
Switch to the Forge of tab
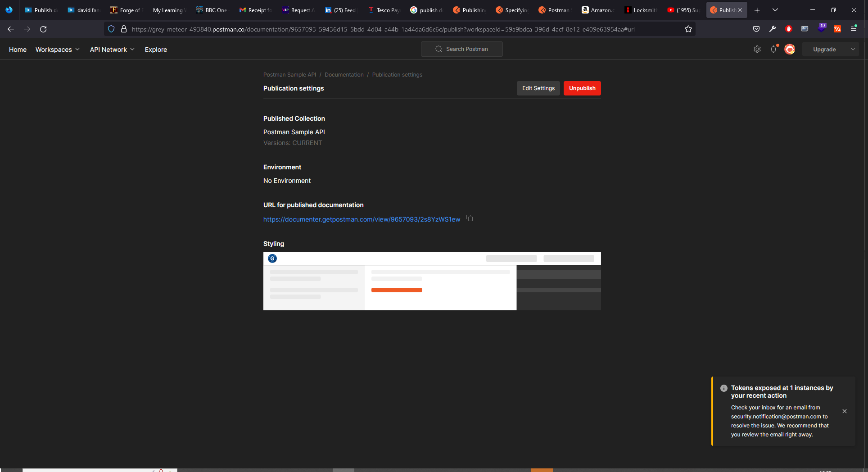tap(127, 10)
